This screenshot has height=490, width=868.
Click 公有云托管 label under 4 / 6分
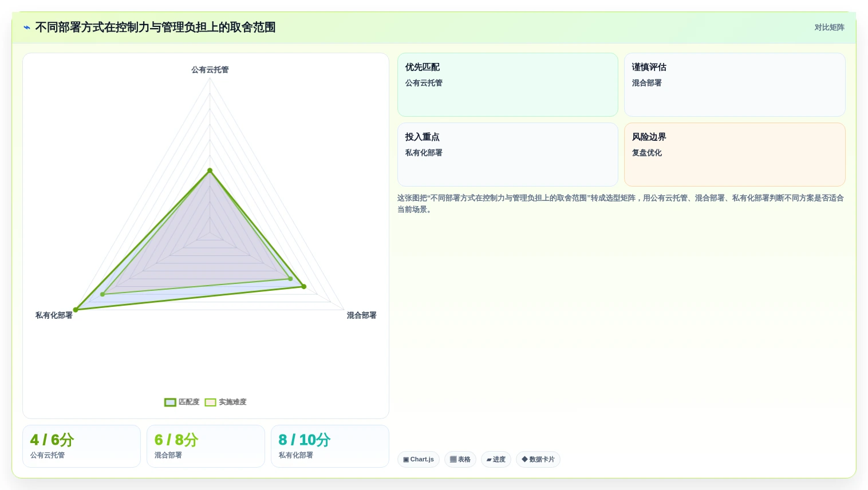tap(48, 456)
